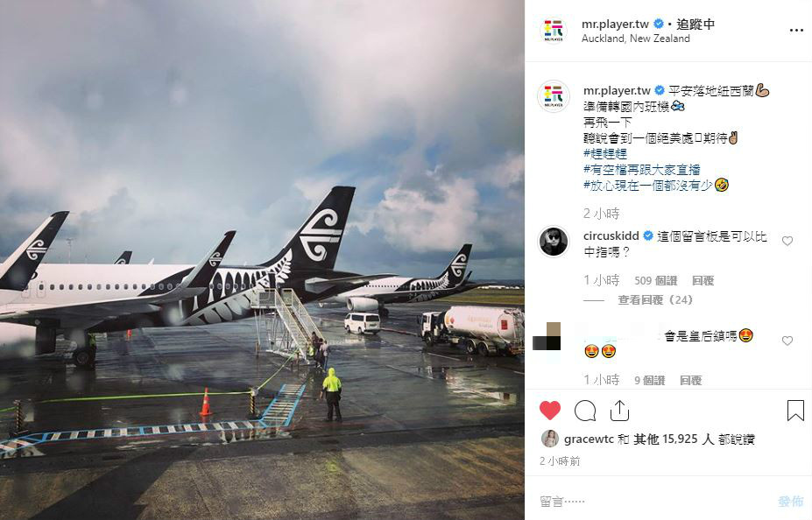812x520 pixels.
Task: Open the Auckland, New Zealand location link
Action: point(635,39)
